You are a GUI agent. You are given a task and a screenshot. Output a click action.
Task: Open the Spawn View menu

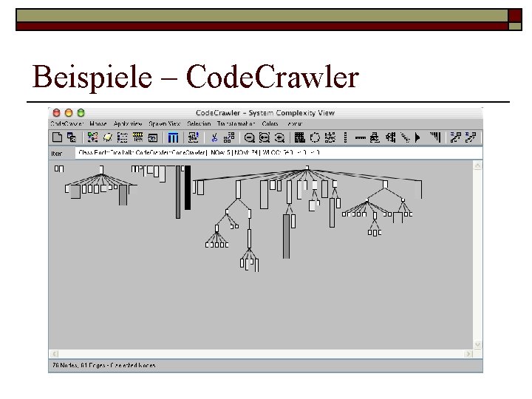(165, 123)
